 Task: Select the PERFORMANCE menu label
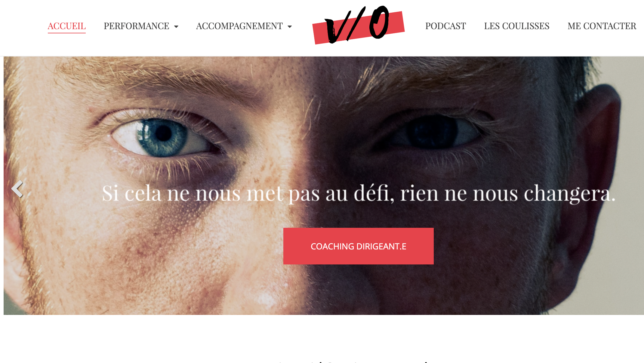[137, 26]
